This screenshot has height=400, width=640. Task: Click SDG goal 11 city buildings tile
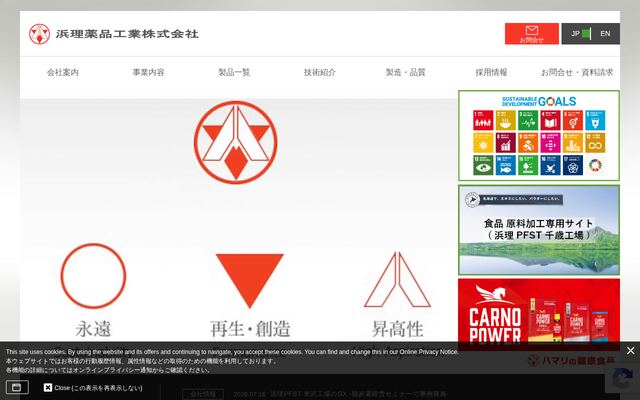(x=573, y=142)
